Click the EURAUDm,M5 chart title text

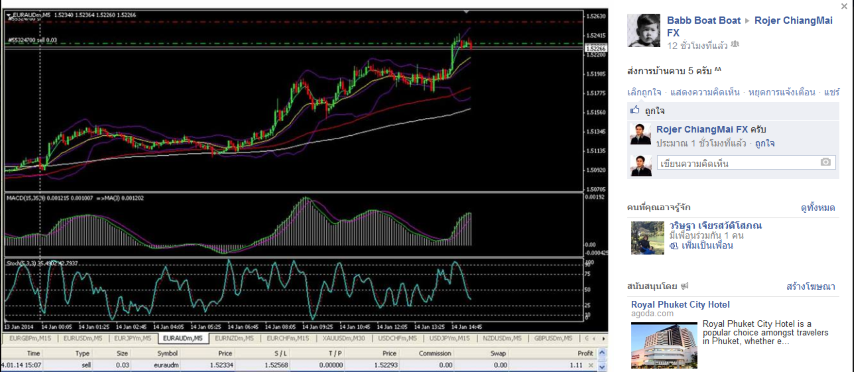coord(31,15)
